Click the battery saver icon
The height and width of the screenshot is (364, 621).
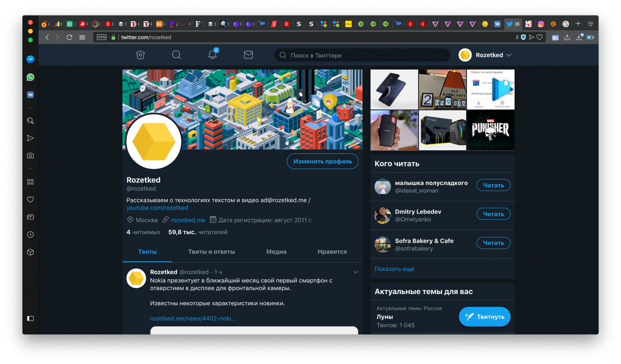(590, 37)
